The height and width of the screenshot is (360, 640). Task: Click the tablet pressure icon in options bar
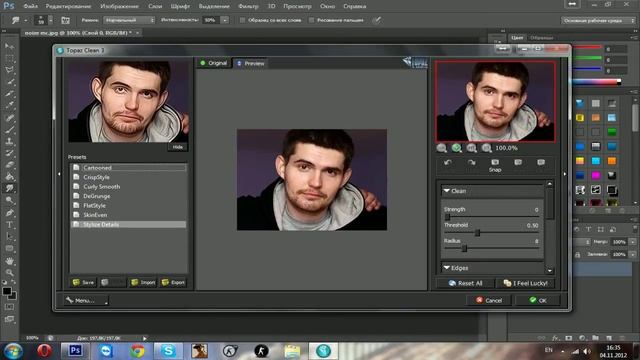coord(377,20)
